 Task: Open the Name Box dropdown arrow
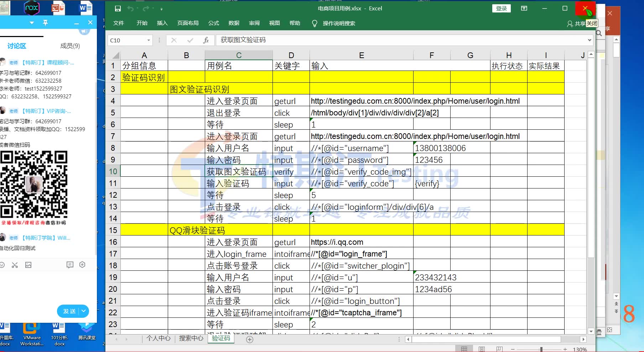pos(149,40)
